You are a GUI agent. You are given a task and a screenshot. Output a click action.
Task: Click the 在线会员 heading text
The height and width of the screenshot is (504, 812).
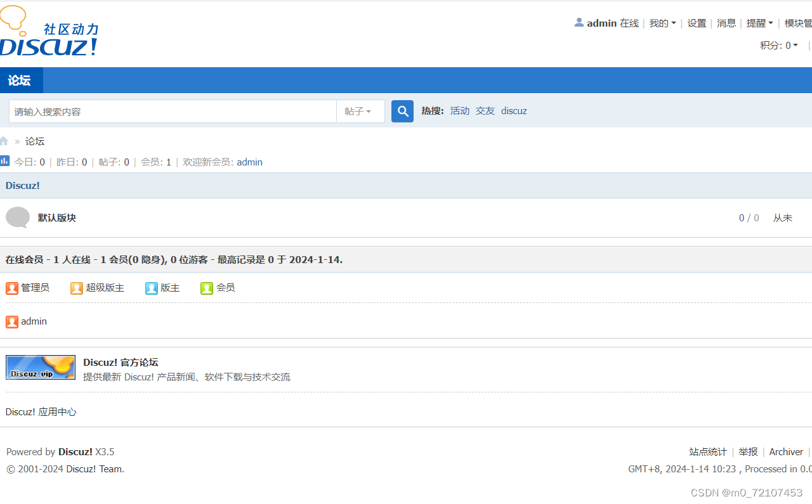[x=25, y=260]
